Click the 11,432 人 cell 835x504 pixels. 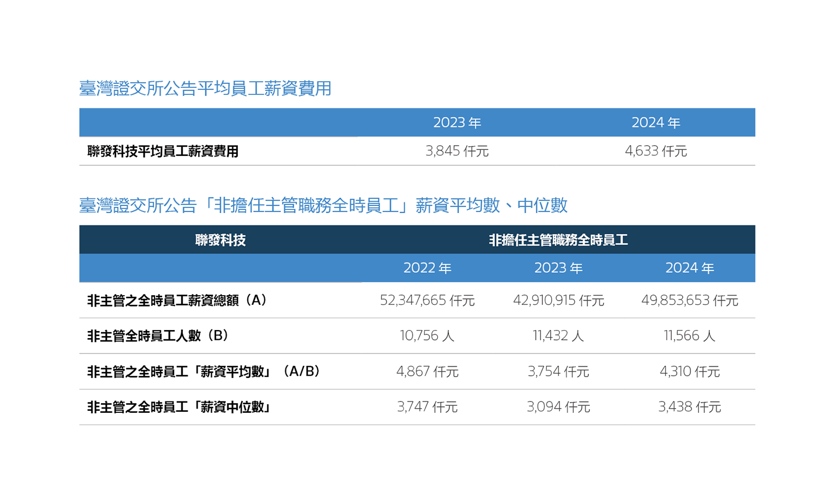click(x=558, y=336)
